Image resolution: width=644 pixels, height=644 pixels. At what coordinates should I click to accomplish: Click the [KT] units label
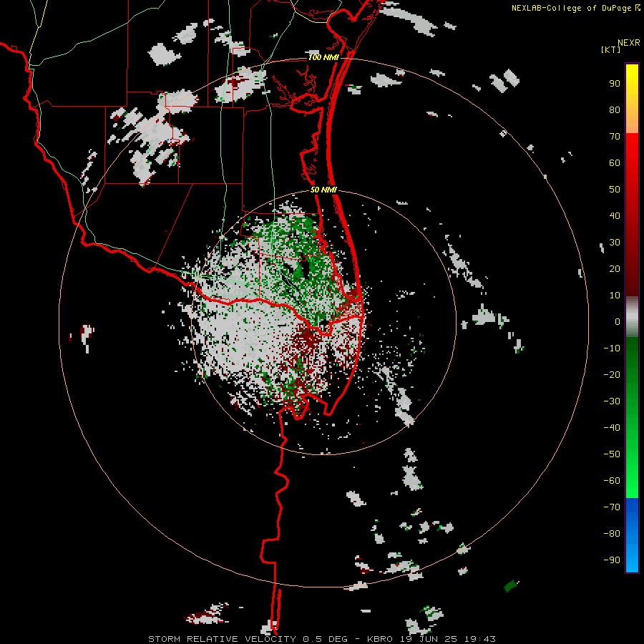[611, 49]
